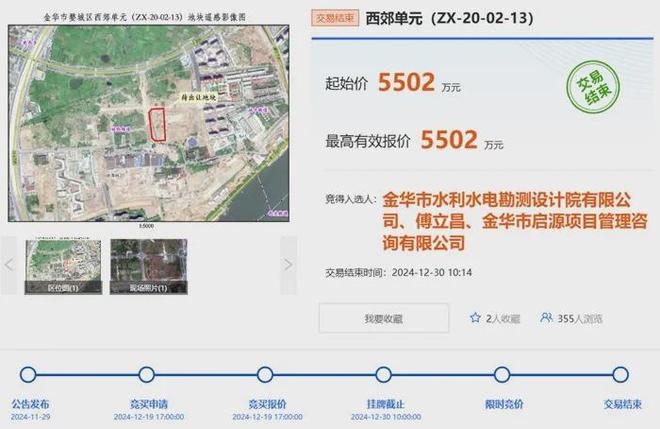The image size is (660, 429).
Task: Click the 355人浏览 count text
Action: coord(580,319)
